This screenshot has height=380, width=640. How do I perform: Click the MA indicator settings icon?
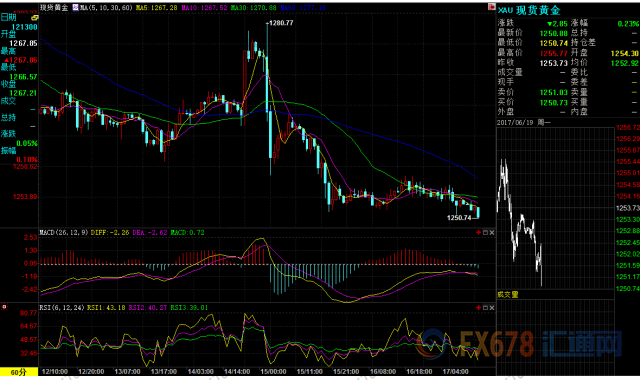(x=76, y=7)
